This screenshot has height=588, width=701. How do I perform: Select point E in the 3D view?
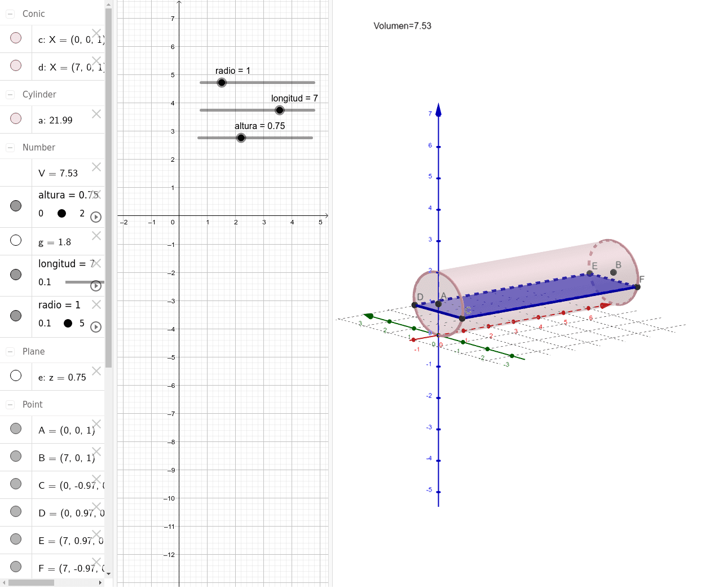(589, 273)
